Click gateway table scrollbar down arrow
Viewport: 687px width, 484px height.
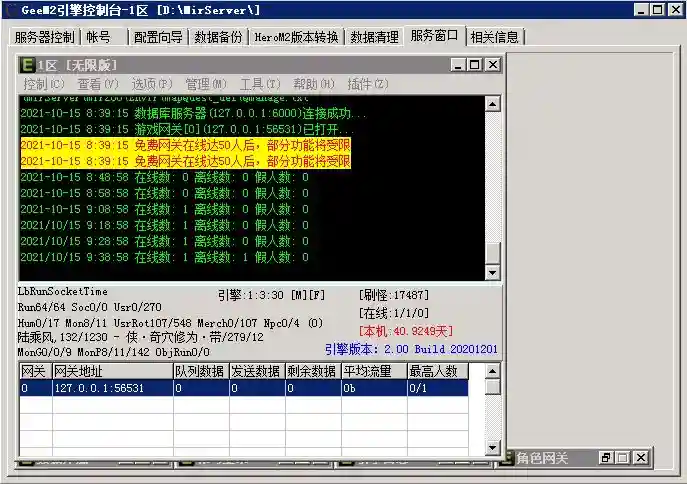(x=492, y=447)
